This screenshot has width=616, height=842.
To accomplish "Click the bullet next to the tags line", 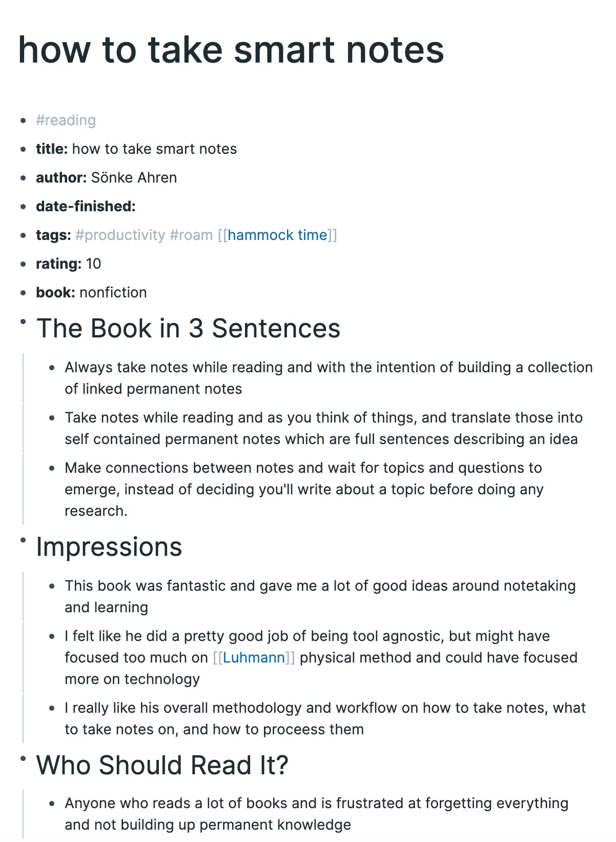I will coord(23,235).
